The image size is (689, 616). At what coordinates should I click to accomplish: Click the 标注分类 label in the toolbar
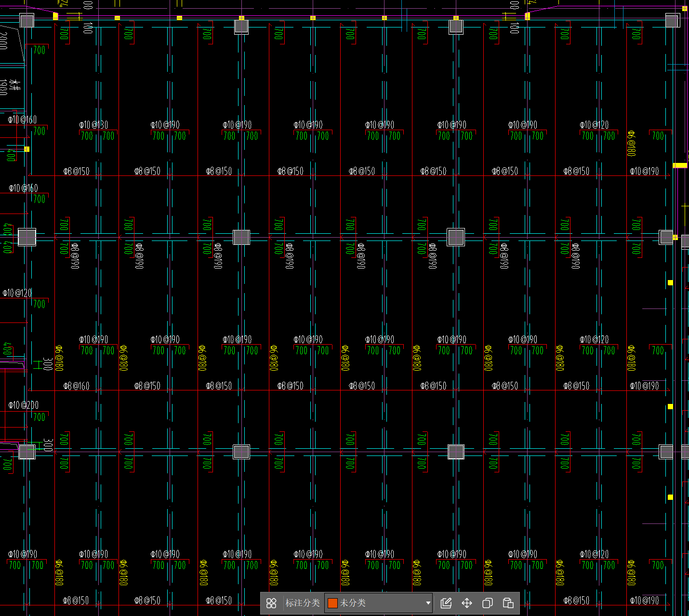(303, 603)
